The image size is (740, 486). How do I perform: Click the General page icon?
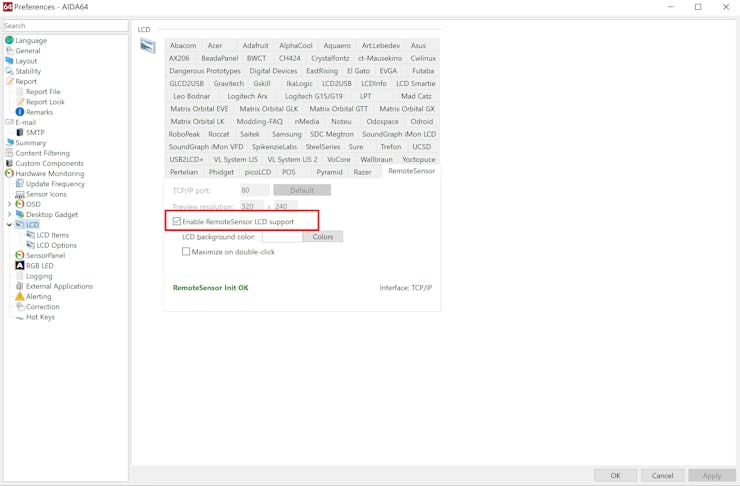pyautogui.click(x=9, y=50)
